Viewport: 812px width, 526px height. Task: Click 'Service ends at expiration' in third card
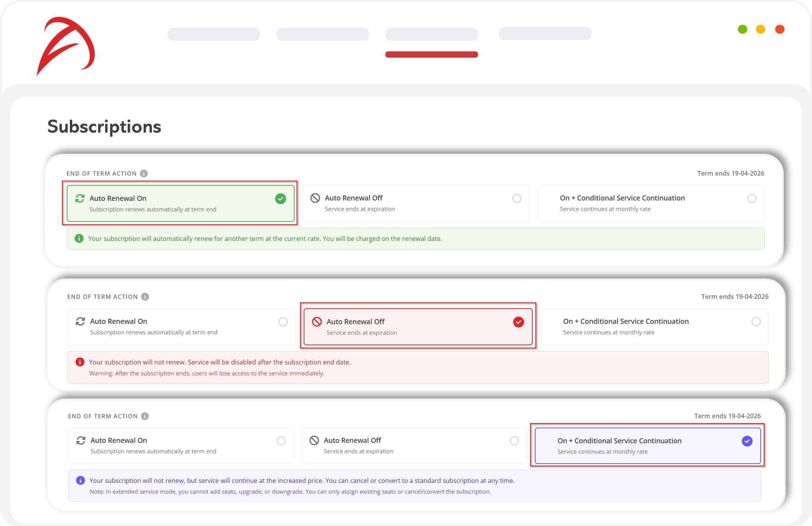tap(358, 451)
